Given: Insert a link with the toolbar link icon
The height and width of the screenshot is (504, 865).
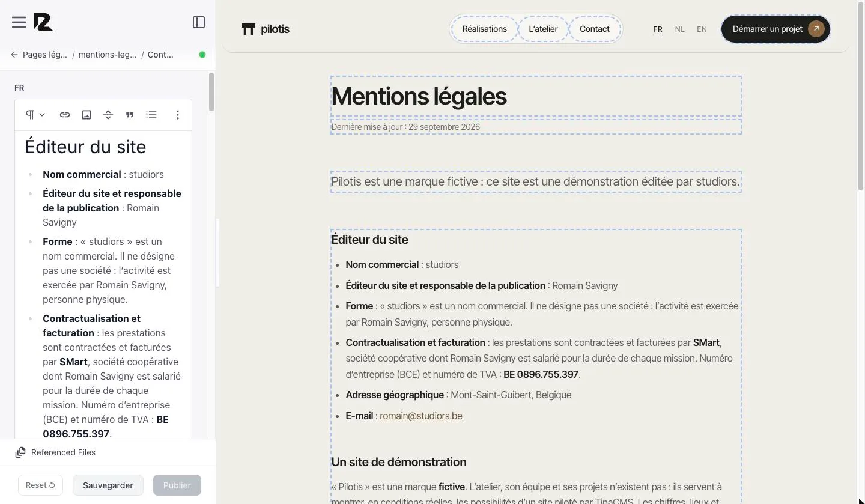Looking at the screenshot, I should [65, 115].
